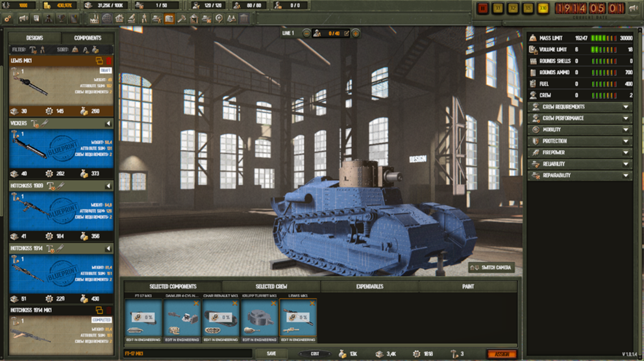Toggle the crew filter icon
This screenshot has width=644, height=361.
point(42,50)
